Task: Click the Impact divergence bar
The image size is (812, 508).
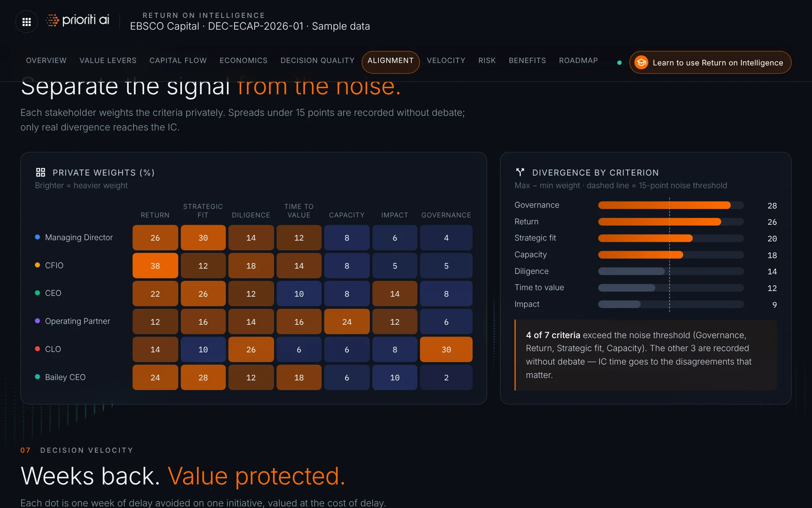Action: (671, 304)
